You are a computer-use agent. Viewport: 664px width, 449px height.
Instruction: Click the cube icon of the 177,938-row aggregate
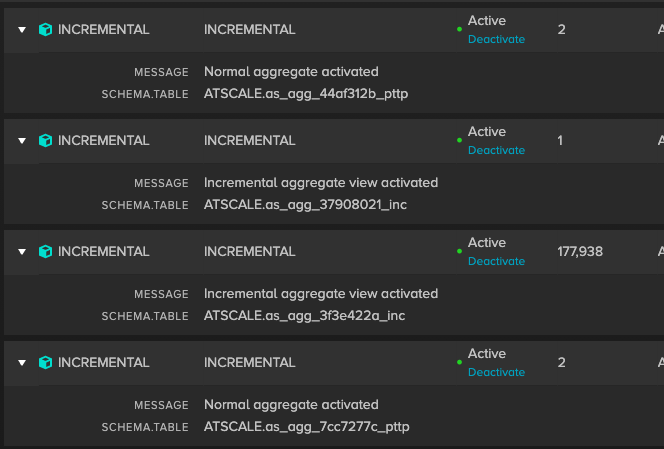point(45,252)
